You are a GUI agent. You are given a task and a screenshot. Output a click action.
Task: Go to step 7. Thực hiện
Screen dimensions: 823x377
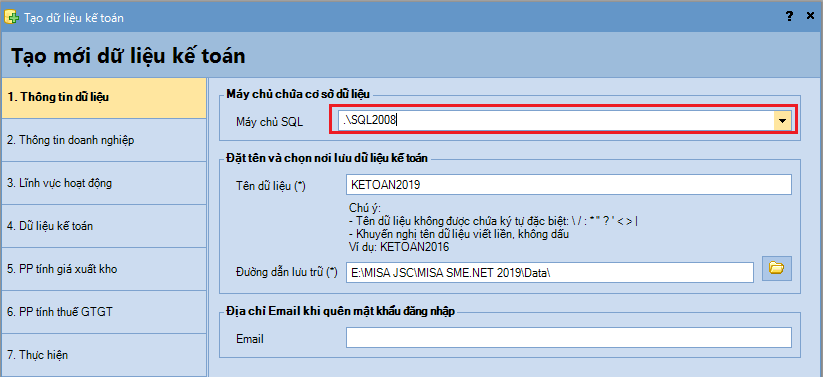coord(104,355)
